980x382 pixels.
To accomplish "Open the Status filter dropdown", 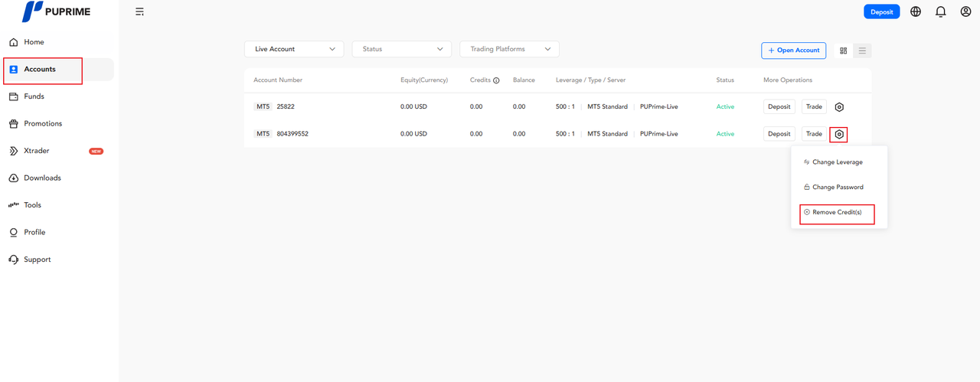I will pos(401,49).
